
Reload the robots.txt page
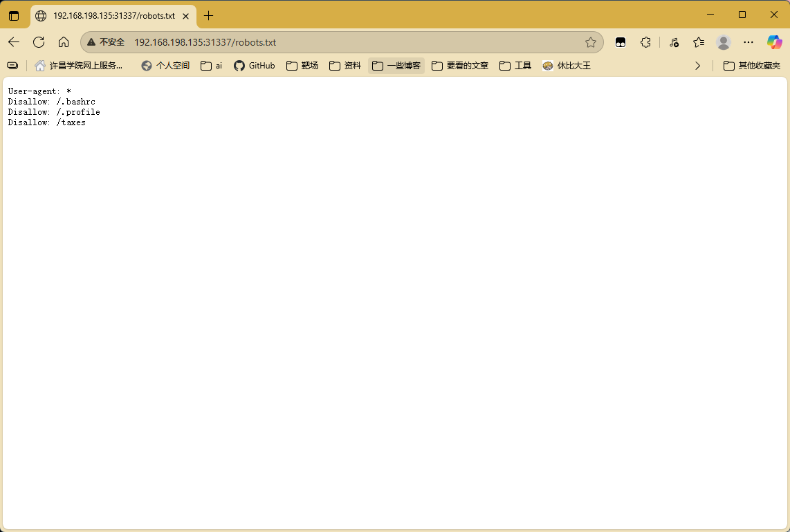39,42
